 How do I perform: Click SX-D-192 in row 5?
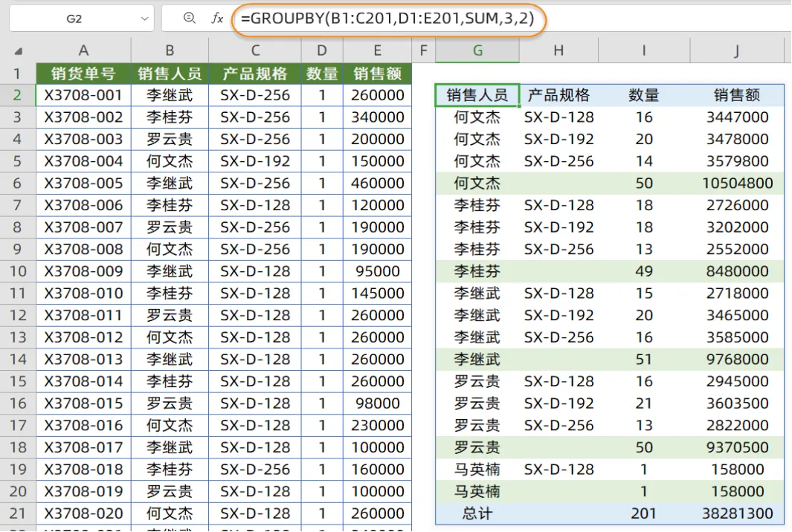pyautogui.click(x=255, y=161)
